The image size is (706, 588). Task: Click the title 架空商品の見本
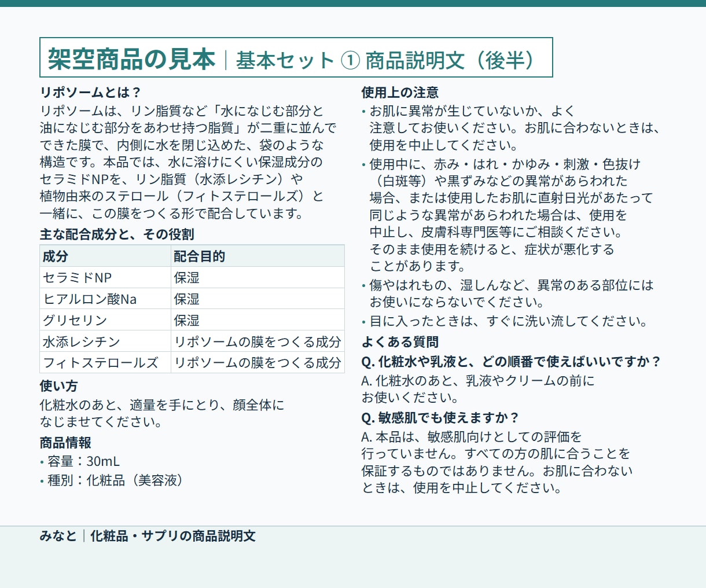(x=131, y=58)
